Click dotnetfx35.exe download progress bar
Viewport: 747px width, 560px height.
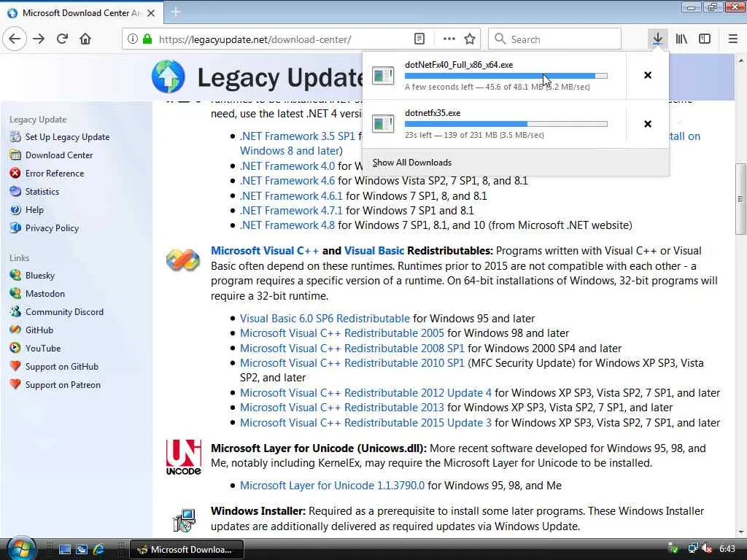click(x=506, y=124)
